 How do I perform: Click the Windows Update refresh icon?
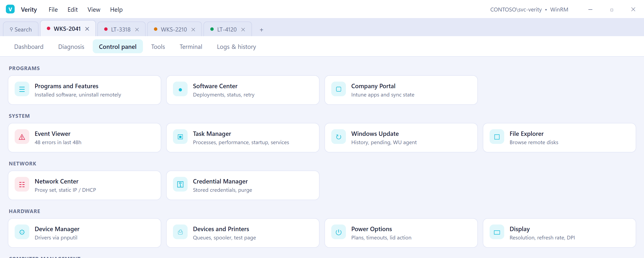click(339, 137)
